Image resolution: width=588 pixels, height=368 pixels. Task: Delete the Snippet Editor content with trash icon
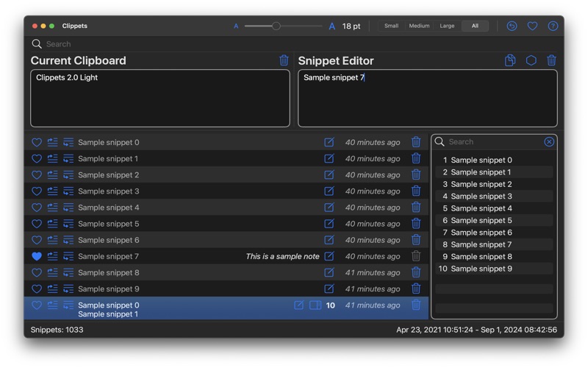551,60
